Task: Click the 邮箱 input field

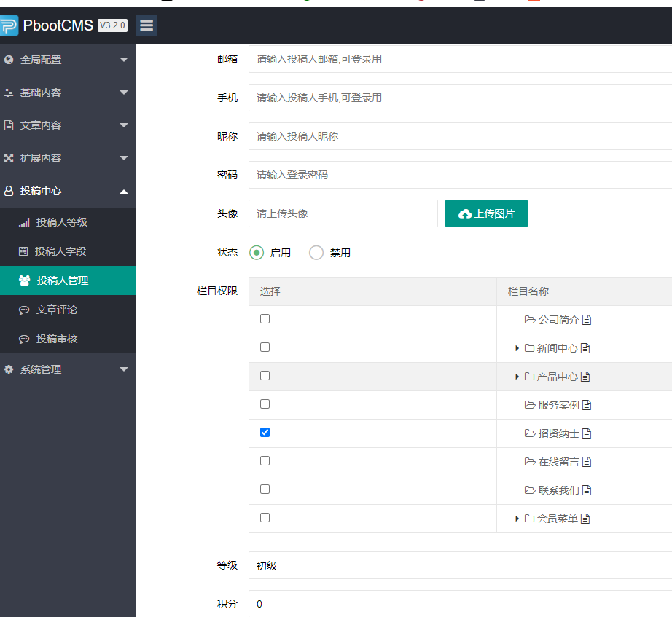Action: (x=459, y=59)
